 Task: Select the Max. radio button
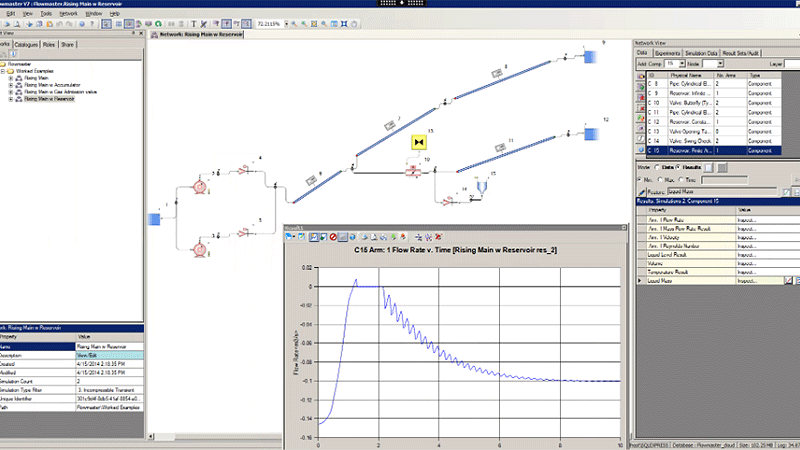pos(660,180)
